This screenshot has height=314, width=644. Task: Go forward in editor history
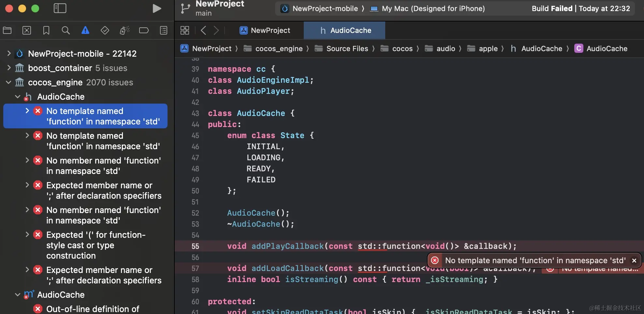point(216,30)
